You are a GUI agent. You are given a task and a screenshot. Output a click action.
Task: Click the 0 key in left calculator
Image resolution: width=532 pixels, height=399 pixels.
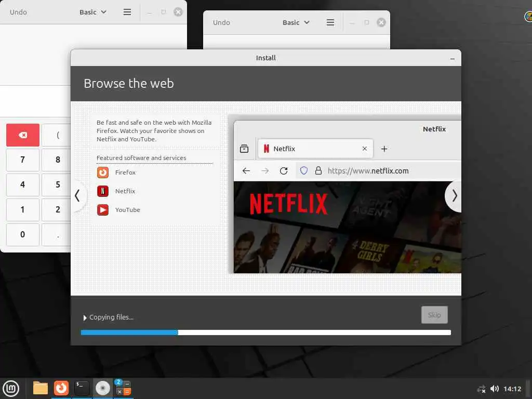pyautogui.click(x=23, y=234)
